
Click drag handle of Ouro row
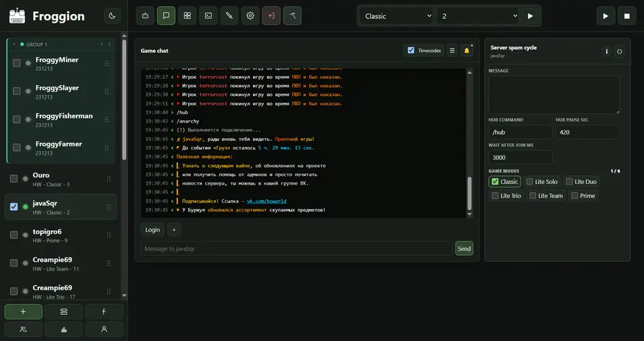(x=109, y=179)
